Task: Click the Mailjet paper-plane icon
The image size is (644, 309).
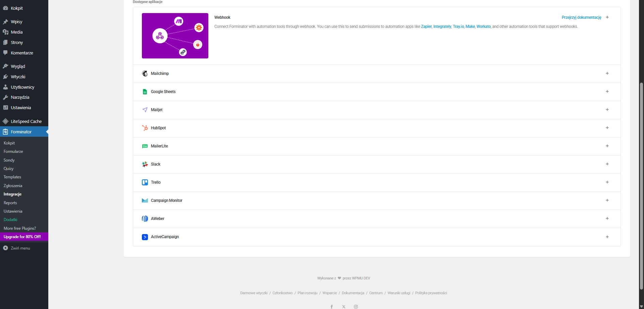Action: (x=145, y=110)
